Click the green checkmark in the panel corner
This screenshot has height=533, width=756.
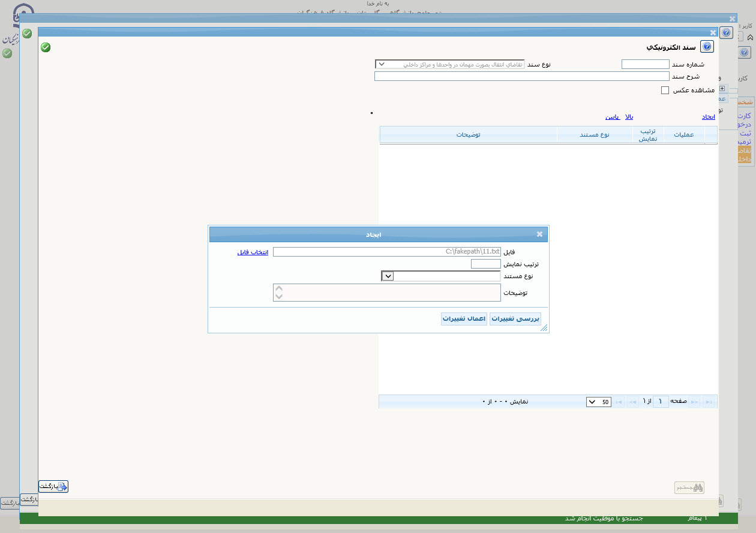[x=46, y=47]
